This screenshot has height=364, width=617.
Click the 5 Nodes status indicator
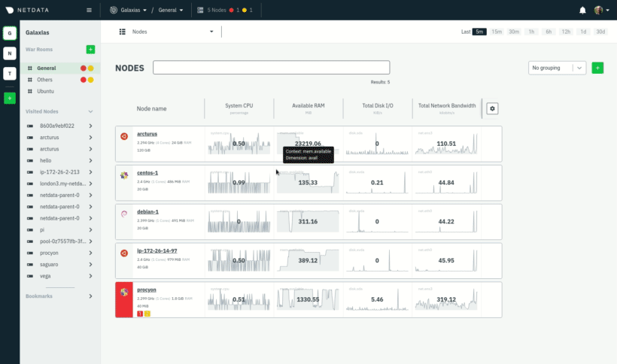coord(225,11)
